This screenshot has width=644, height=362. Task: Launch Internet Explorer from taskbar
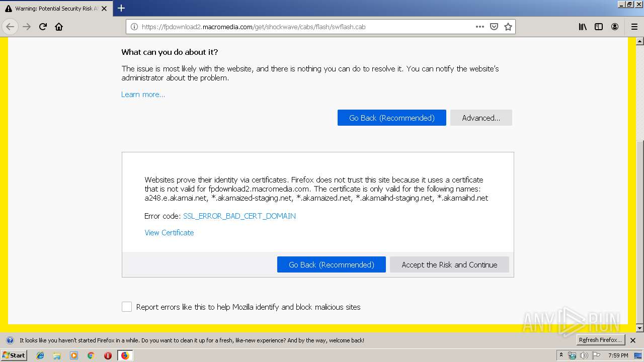pos(40,355)
